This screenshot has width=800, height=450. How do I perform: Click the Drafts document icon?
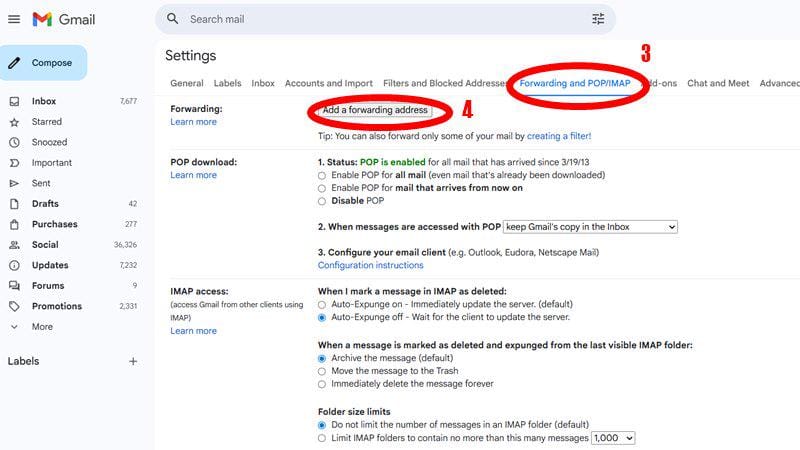14,204
